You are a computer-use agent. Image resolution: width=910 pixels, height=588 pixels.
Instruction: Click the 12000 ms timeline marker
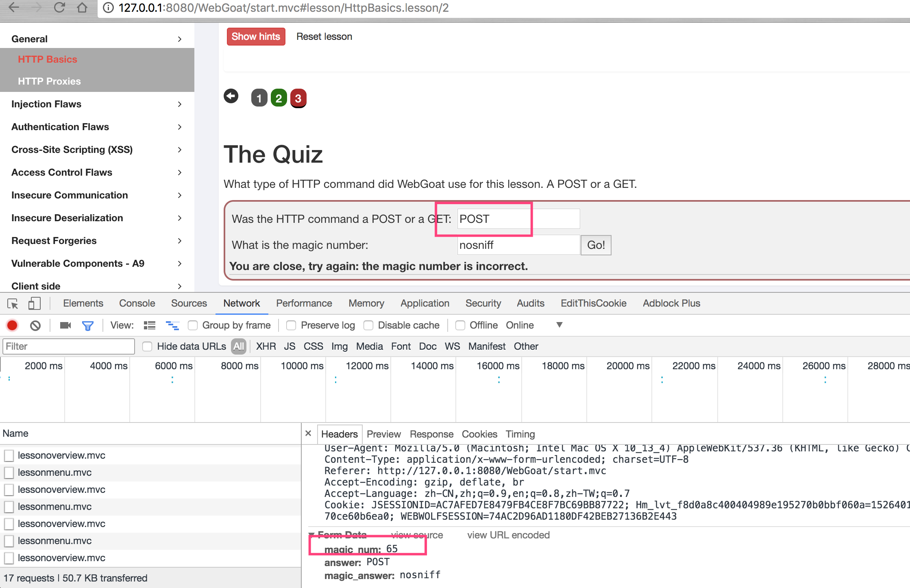point(367,366)
